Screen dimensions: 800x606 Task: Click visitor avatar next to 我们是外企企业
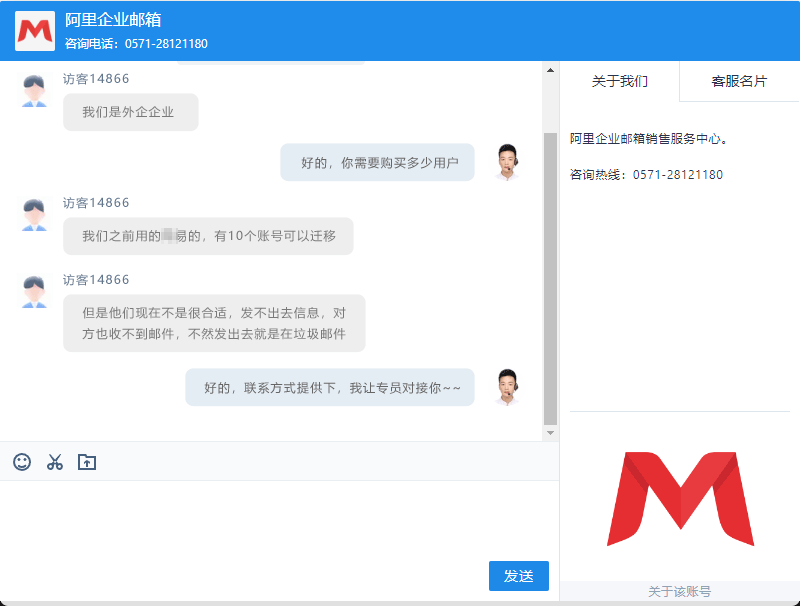[34, 91]
